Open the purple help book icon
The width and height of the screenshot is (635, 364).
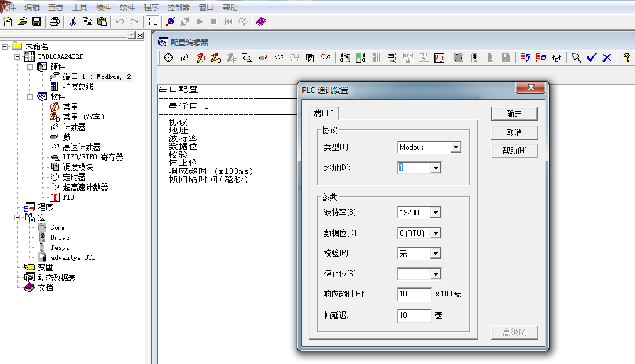261,22
